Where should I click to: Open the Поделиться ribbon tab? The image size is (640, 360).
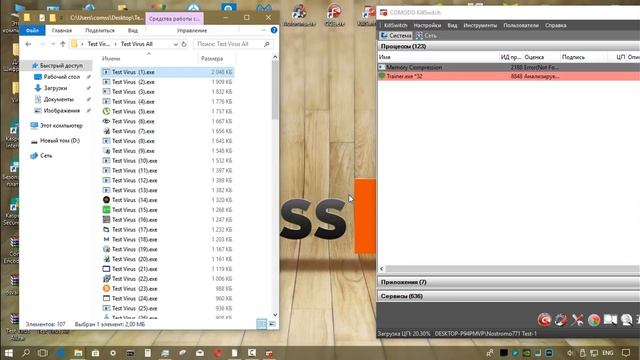click(x=100, y=31)
